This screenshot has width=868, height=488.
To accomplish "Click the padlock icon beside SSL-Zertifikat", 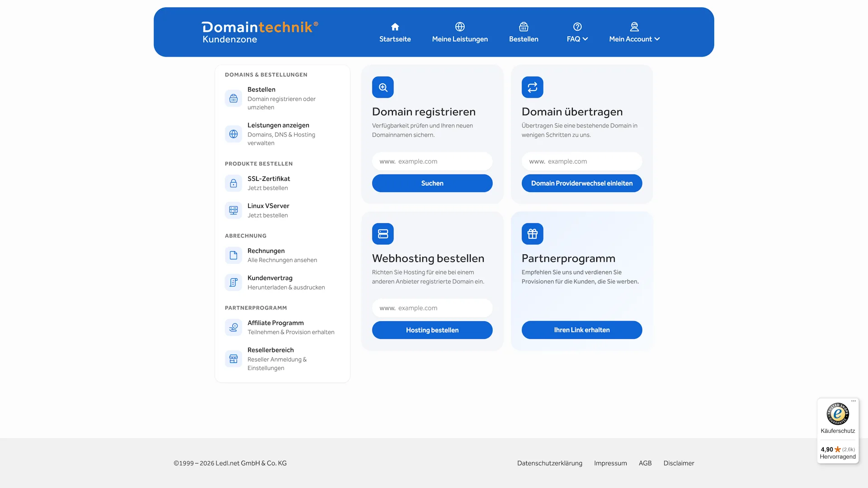I will 233,183.
